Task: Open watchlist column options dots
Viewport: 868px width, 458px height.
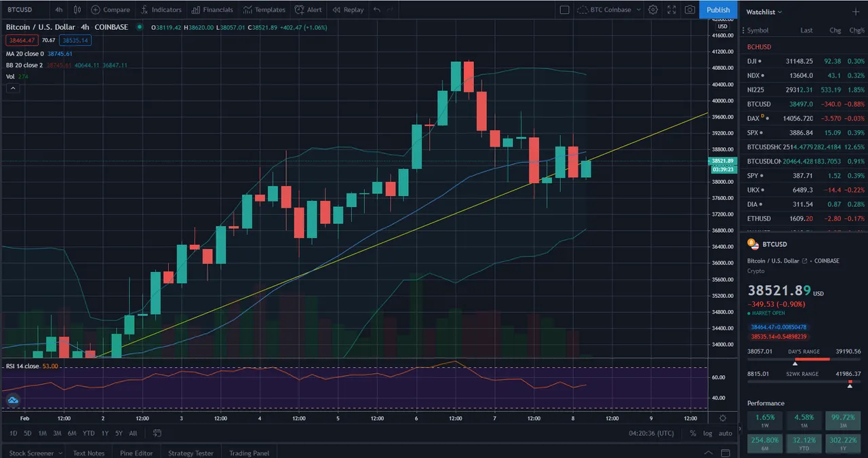Action: point(743,30)
